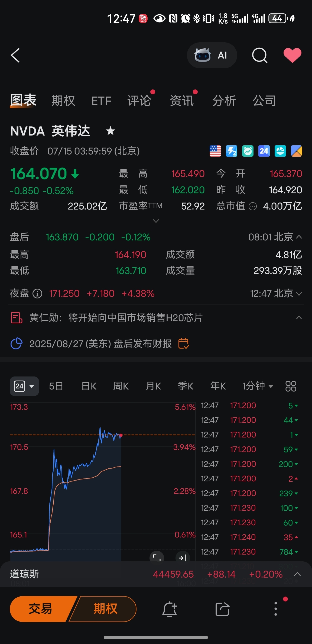
Task: Tap the blue lightning bolt icon
Action: (232, 151)
